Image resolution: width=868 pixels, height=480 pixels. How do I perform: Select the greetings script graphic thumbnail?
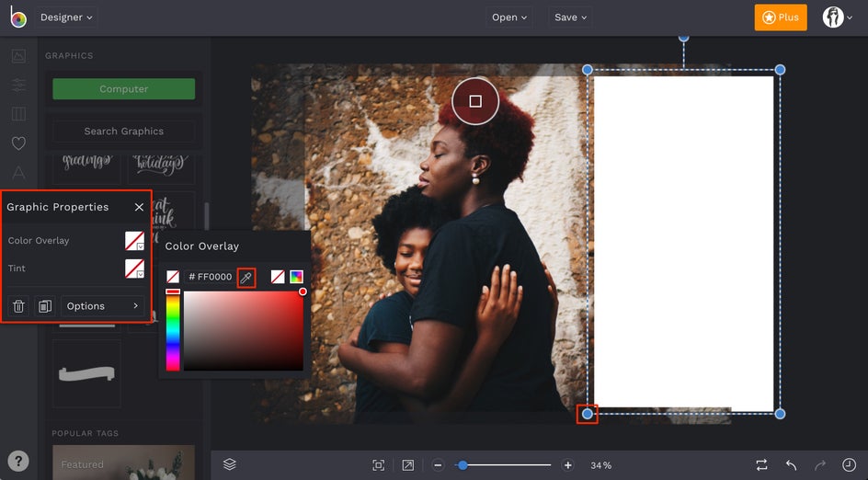(86, 169)
